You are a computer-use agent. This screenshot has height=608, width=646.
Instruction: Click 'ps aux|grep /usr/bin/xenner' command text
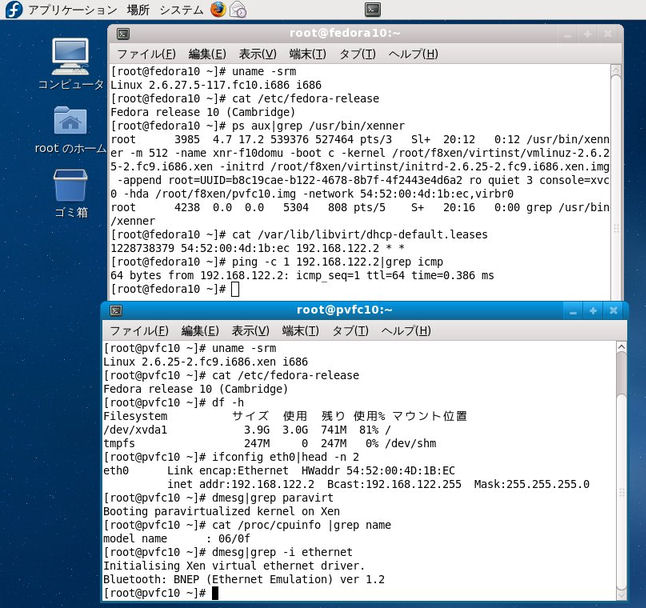click(318, 126)
